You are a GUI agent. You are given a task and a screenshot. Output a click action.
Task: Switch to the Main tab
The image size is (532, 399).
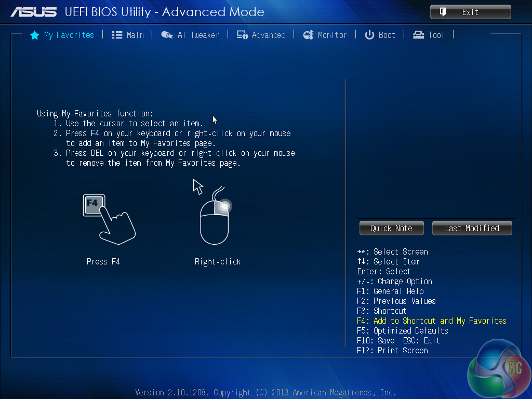pos(128,35)
